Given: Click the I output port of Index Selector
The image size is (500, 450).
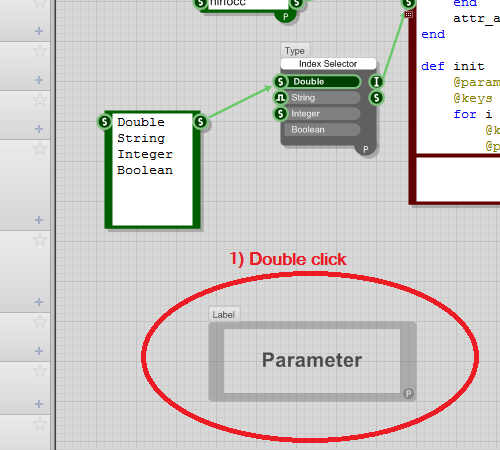Looking at the screenshot, I should (x=376, y=82).
